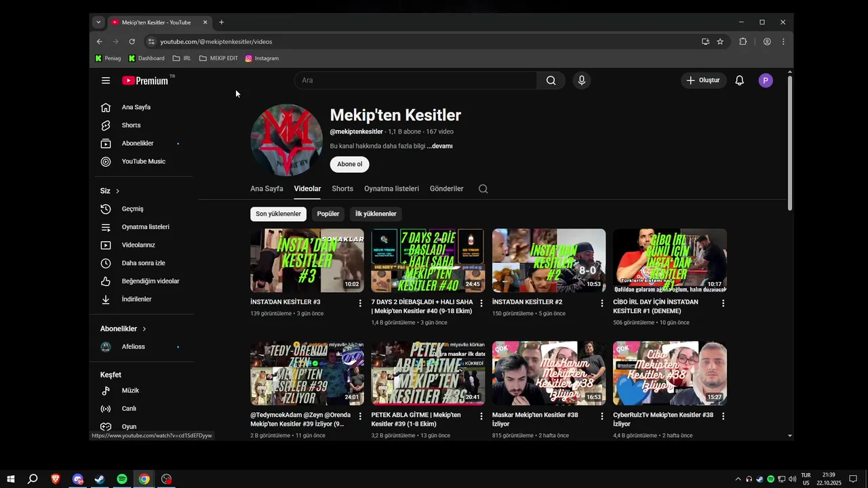Open options for İNSTA'DAN KESİTLER #2
The height and width of the screenshot is (488, 868).
pos(601,303)
